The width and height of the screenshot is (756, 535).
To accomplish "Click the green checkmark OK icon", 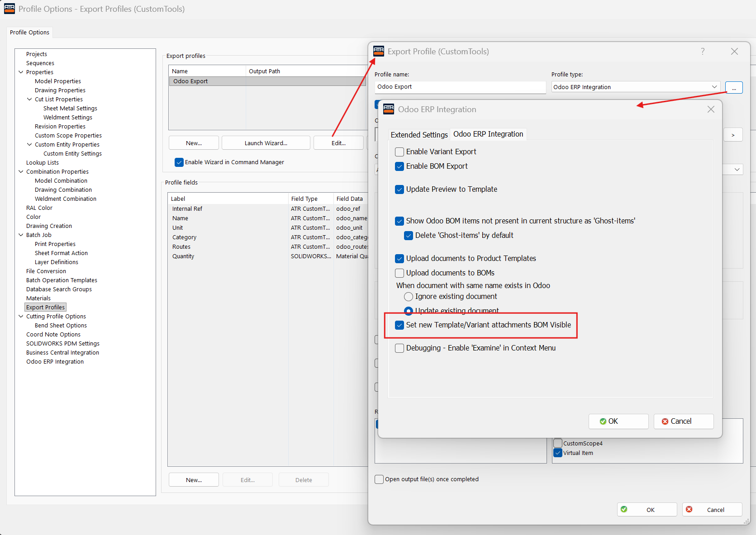I will [x=604, y=421].
